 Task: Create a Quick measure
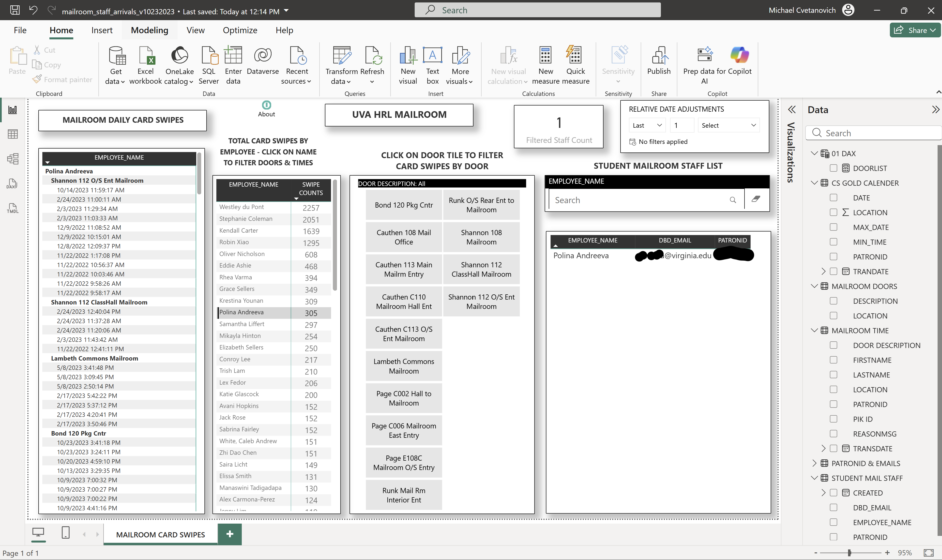coord(576,65)
